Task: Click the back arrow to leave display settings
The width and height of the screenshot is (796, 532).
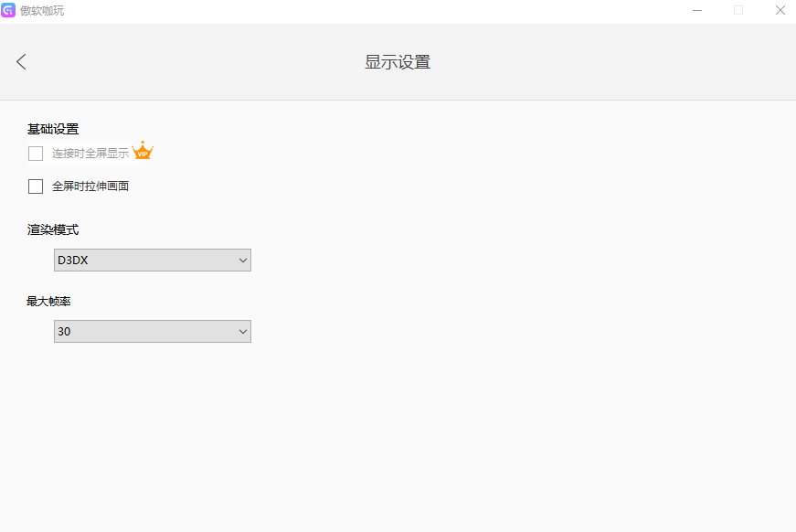Action: pyautogui.click(x=20, y=61)
